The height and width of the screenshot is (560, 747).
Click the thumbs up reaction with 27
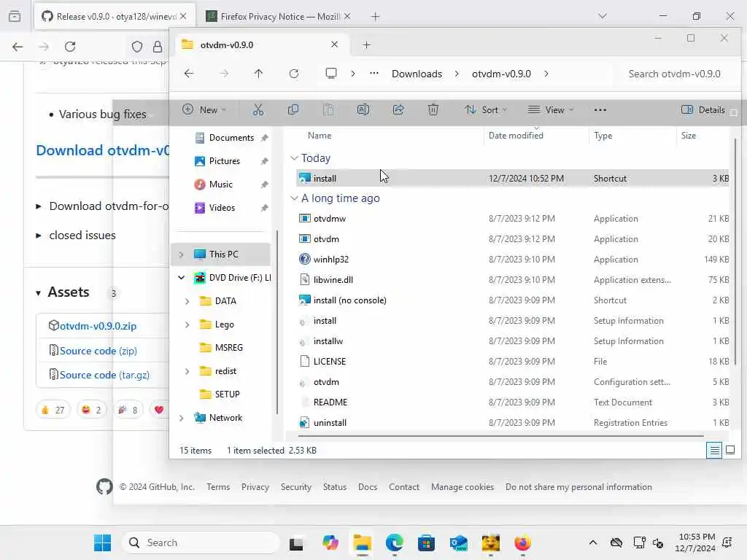click(x=53, y=410)
